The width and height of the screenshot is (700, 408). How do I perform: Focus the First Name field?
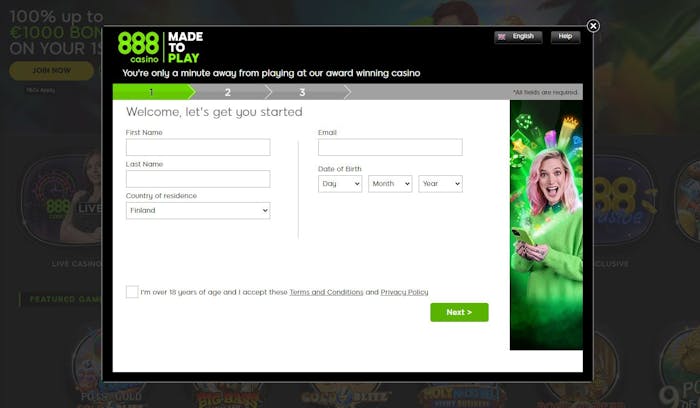[198, 147]
